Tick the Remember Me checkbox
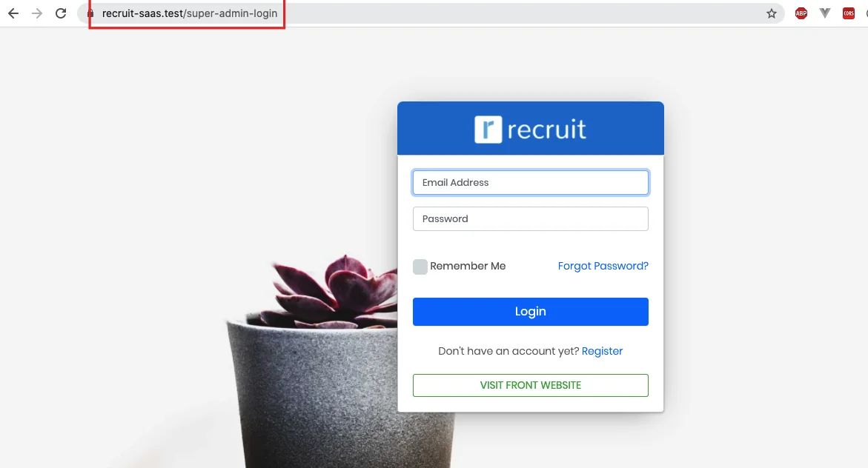 420,267
